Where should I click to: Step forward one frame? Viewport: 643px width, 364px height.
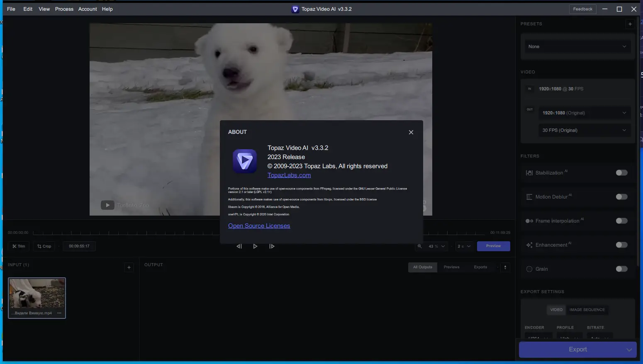point(272,246)
